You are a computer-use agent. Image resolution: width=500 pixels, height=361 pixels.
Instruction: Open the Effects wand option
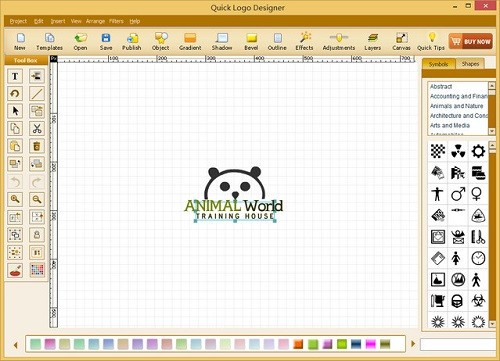(304, 41)
